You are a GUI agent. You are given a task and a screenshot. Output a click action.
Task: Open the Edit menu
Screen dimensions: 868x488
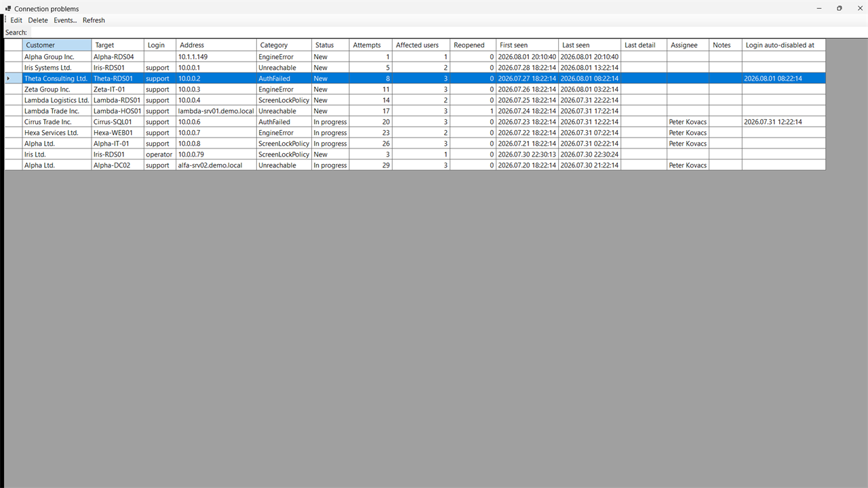pyautogui.click(x=16, y=20)
